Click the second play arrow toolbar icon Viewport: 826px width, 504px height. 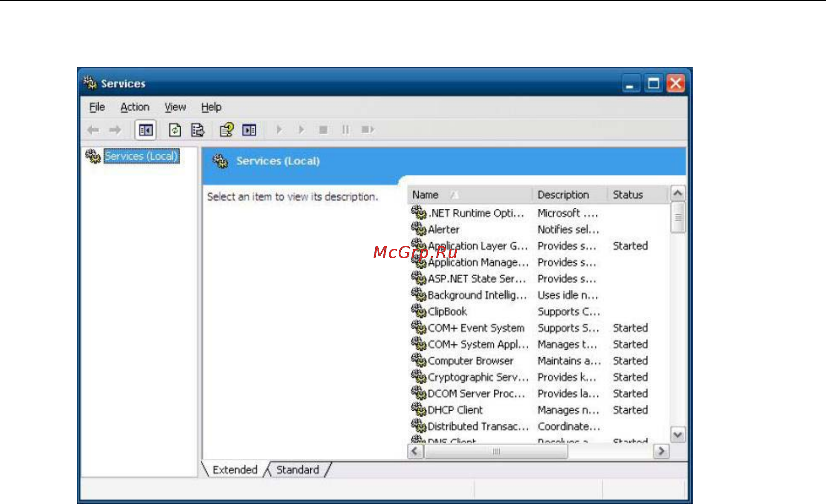[x=301, y=130]
